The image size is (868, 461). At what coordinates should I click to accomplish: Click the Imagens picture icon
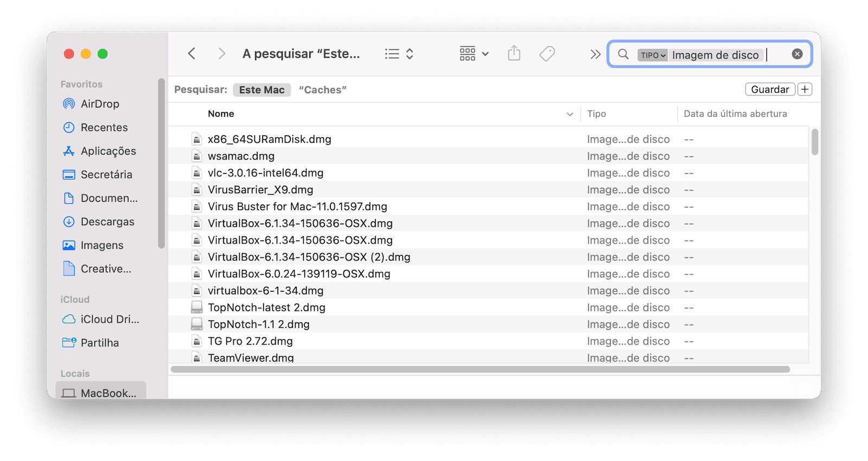(x=69, y=245)
